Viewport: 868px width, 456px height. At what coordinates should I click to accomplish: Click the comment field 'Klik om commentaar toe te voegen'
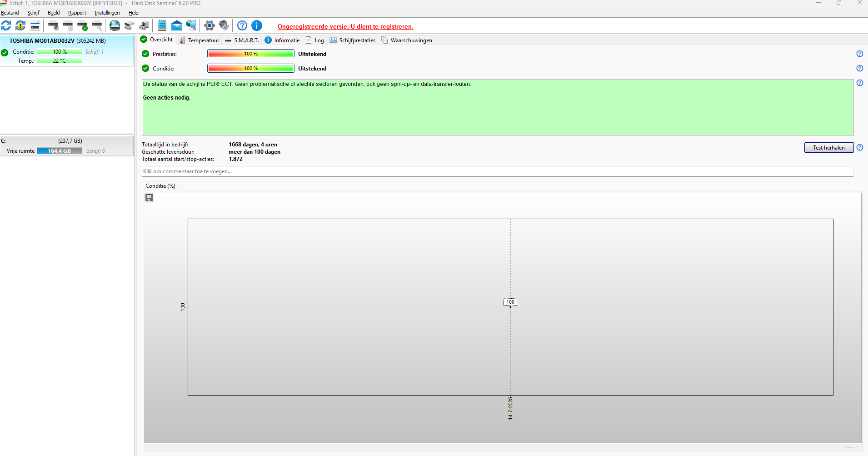498,171
